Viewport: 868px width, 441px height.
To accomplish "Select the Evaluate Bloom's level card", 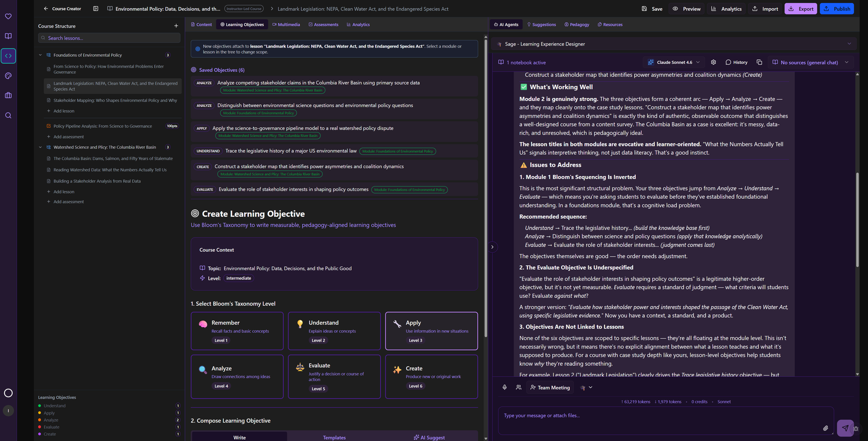I will pyautogui.click(x=334, y=377).
